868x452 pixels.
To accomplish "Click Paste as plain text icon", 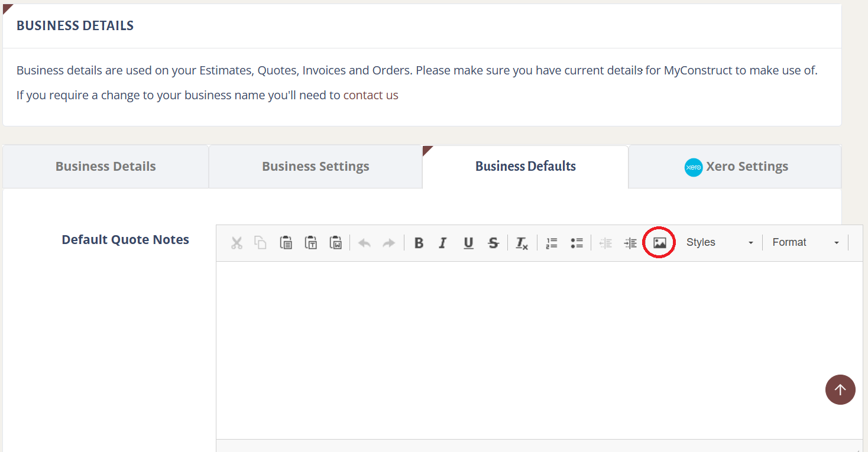I will click(x=311, y=243).
